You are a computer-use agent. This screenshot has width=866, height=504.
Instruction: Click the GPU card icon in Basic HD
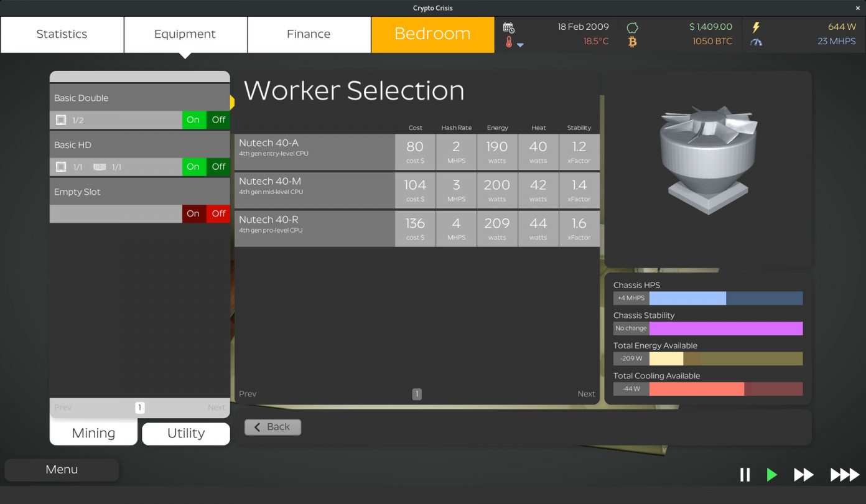[x=100, y=167]
